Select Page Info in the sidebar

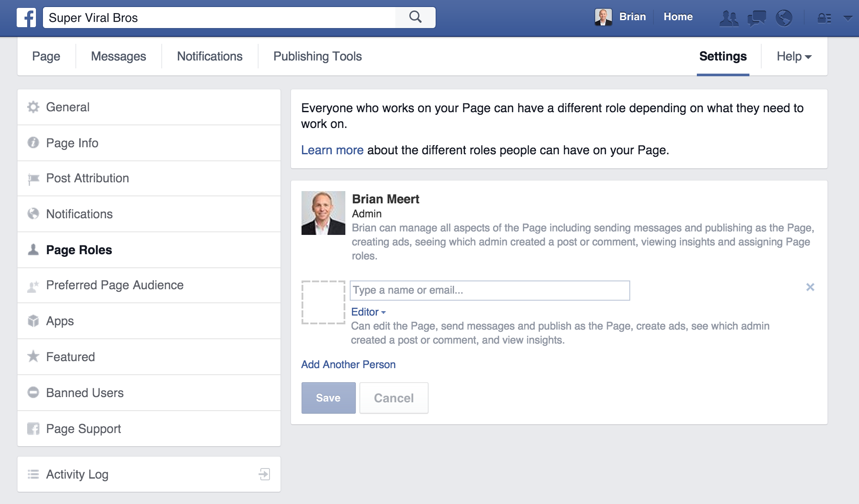click(x=149, y=143)
